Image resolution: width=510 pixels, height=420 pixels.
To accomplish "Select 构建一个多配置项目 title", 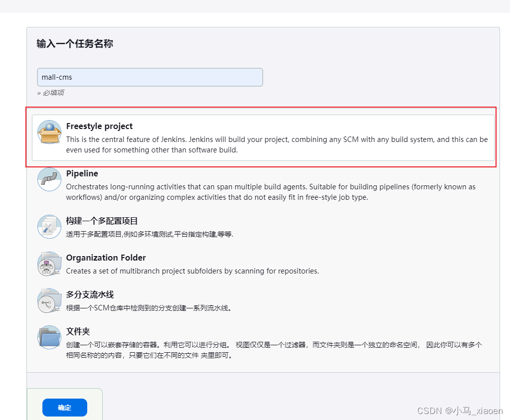I will coord(102,221).
